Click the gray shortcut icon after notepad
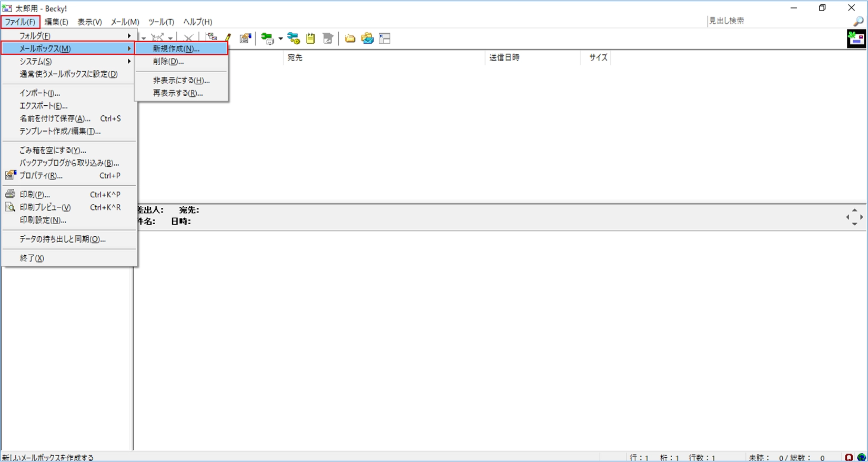The height and width of the screenshot is (462, 868). pos(328,38)
